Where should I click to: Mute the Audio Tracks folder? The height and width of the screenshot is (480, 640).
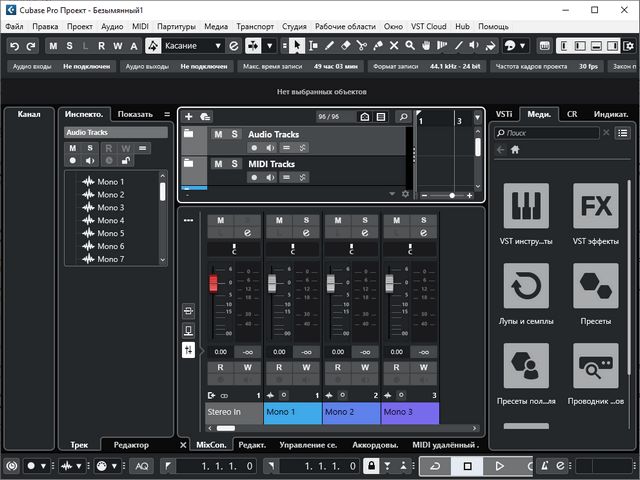tap(217, 134)
